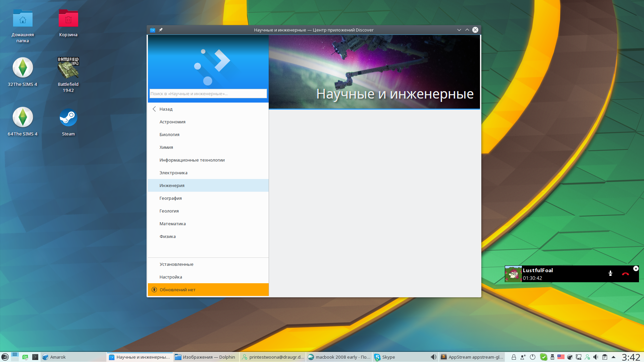Close the Skype call overlay
This screenshot has height=362, width=644.
[x=636, y=268]
